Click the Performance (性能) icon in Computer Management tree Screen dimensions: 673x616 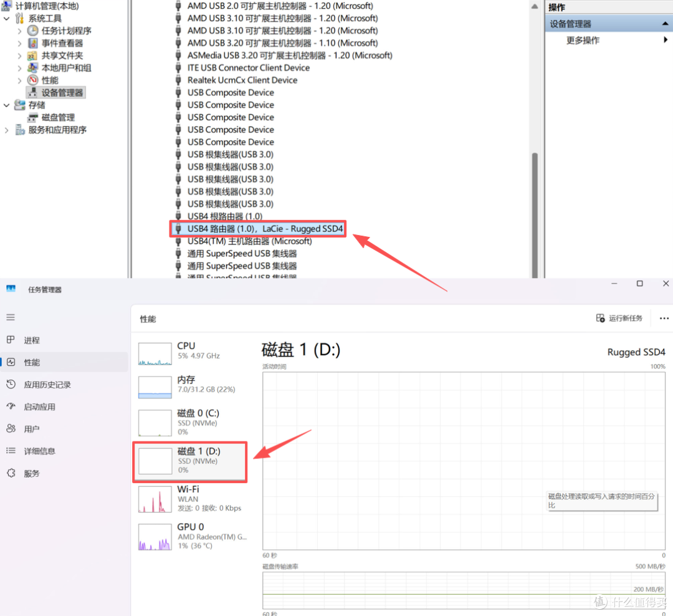point(32,80)
